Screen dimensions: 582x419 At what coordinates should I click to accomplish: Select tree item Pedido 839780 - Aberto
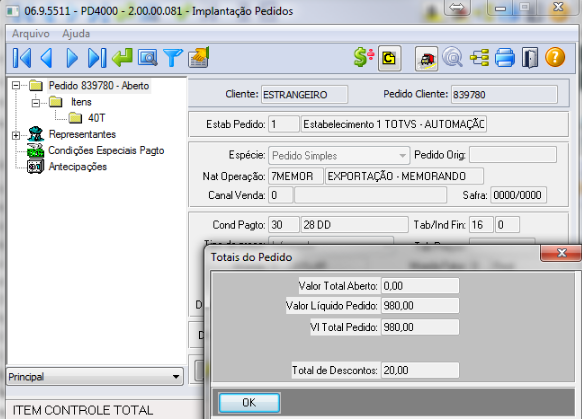[x=99, y=86]
